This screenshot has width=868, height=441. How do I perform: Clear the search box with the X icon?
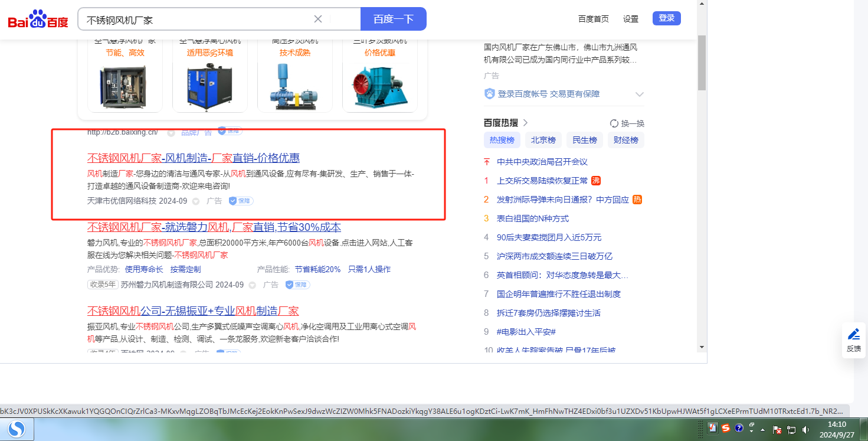[317, 19]
